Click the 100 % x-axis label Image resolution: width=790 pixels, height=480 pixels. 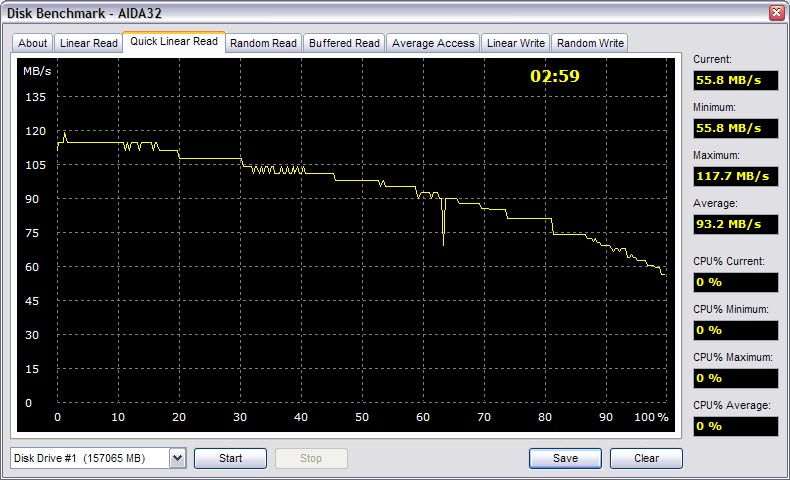click(x=651, y=417)
